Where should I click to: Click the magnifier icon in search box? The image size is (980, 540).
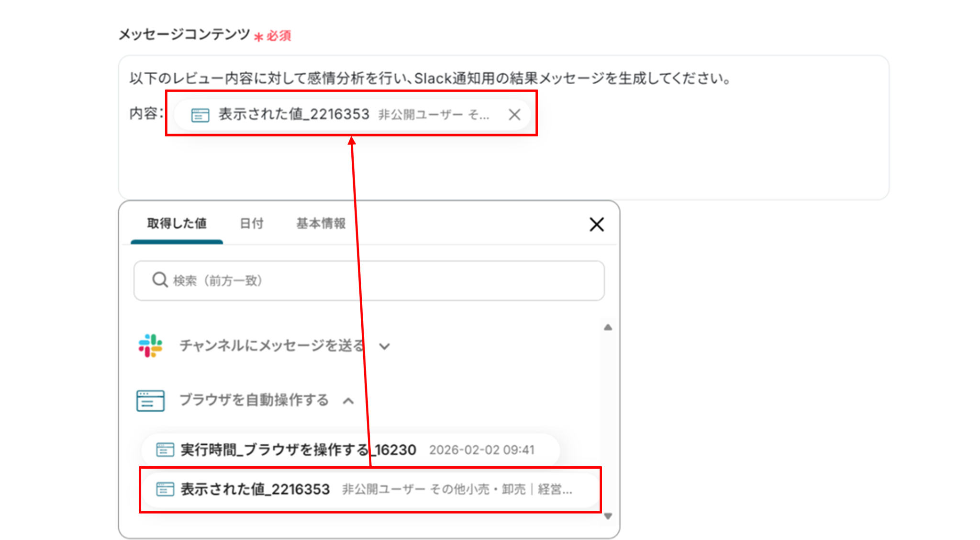tap(159, 280)
